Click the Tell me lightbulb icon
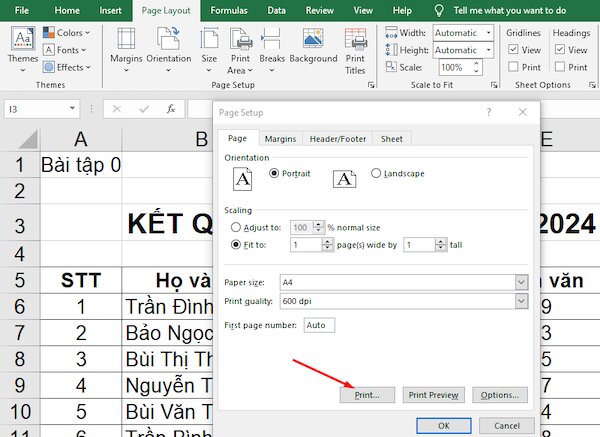This screenshot has width=600, height=437. click(439, 10)
